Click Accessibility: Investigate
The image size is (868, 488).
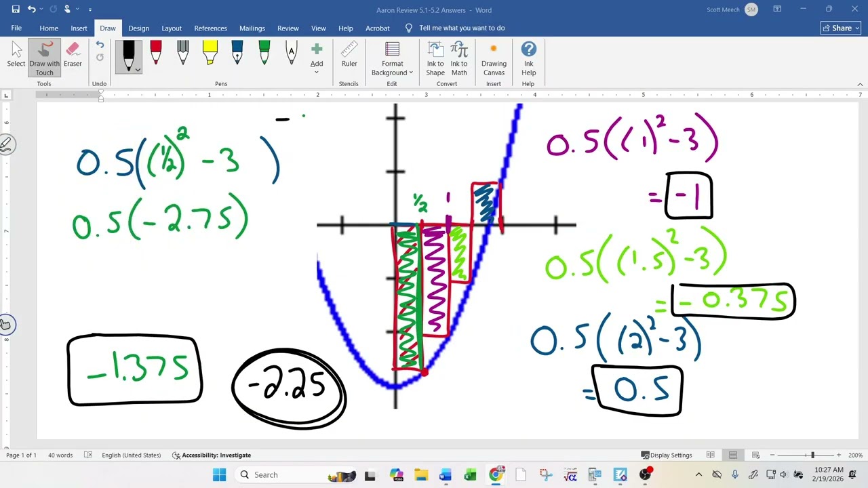click(x=212, y=455)
